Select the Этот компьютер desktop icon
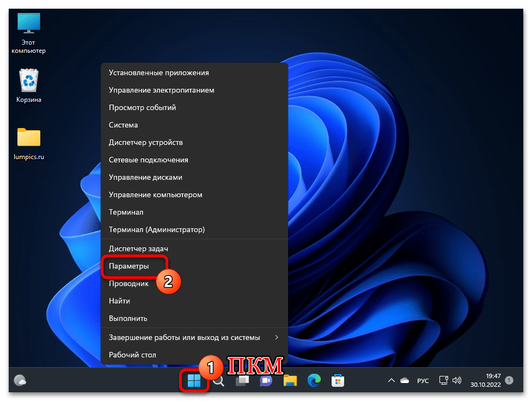This screenshot has height=401, width=532. (x=28, y=33)
